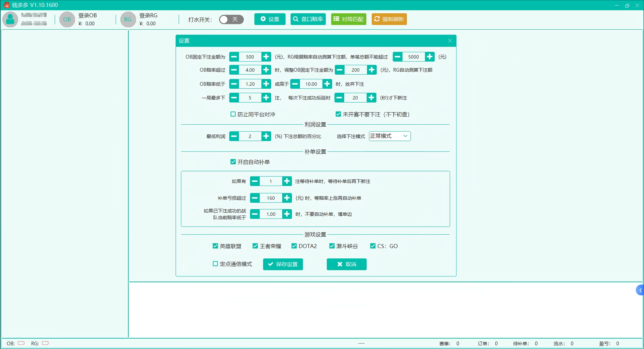Click the RG login circle icon
644x349 pixels.
click(128, 19)
